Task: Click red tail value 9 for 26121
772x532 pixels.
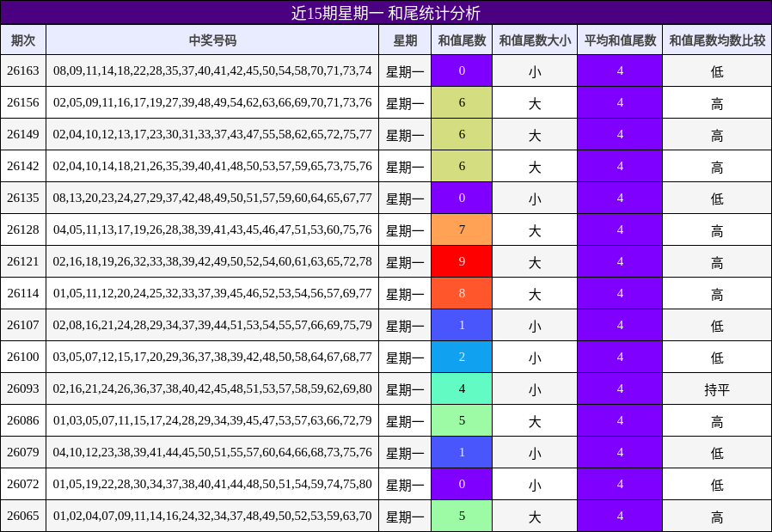Action: 462,261
